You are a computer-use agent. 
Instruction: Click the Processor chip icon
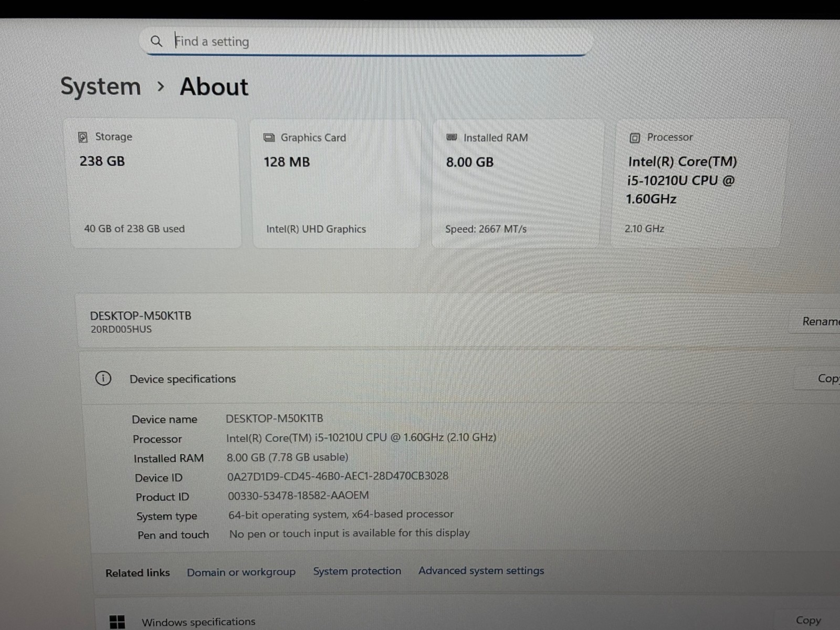(x=635, y=138)
